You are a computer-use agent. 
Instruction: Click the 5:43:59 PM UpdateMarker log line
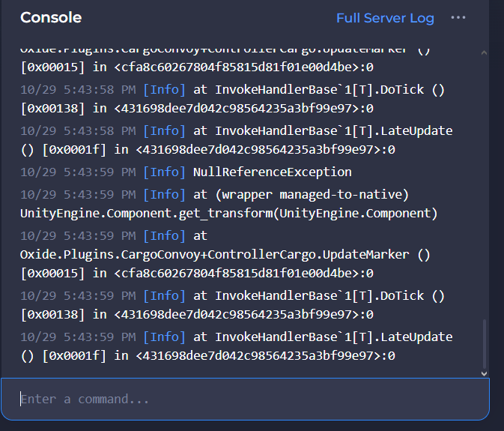click(x=225, y=254)
